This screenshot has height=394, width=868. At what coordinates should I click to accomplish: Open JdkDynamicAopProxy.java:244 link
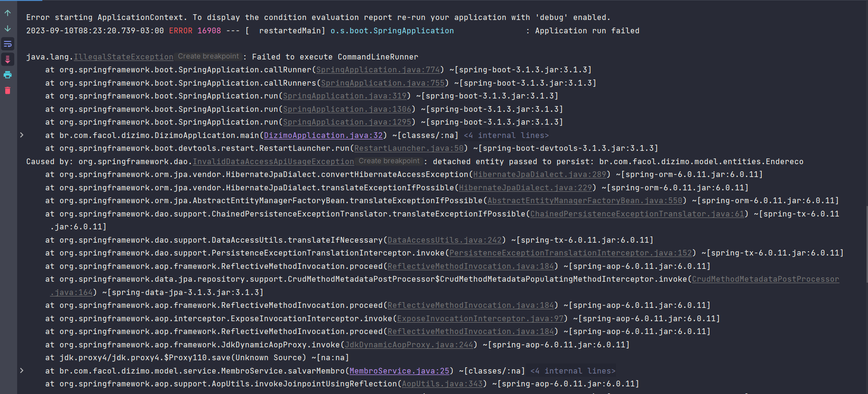pyautogui.click(x=409, y=345)
